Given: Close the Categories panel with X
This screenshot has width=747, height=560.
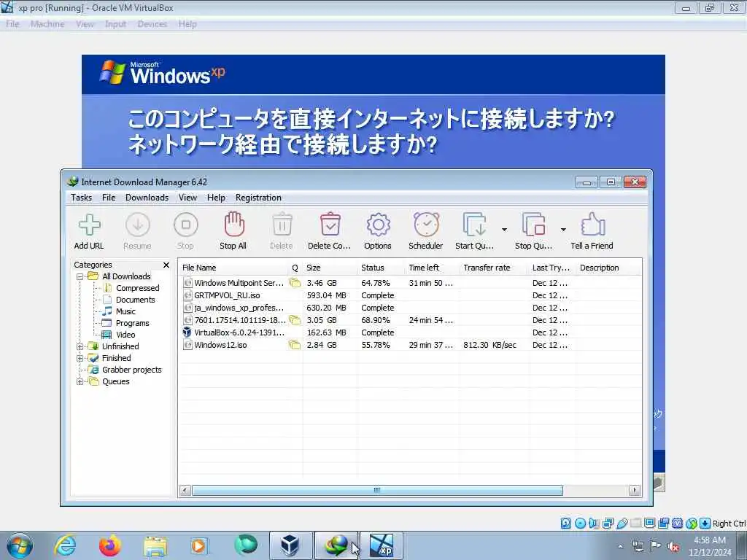Looking at the screenshot, I should pos(166,265).
